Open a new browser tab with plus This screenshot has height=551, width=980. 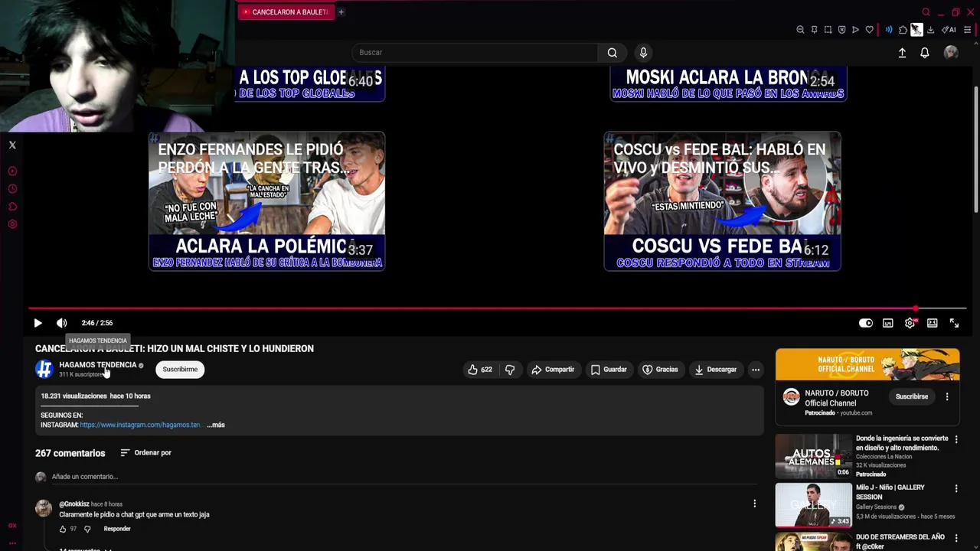point(341,12)
